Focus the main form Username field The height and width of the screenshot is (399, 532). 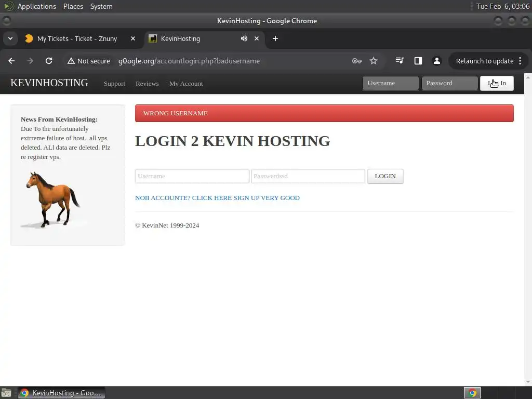pos(192,176)
